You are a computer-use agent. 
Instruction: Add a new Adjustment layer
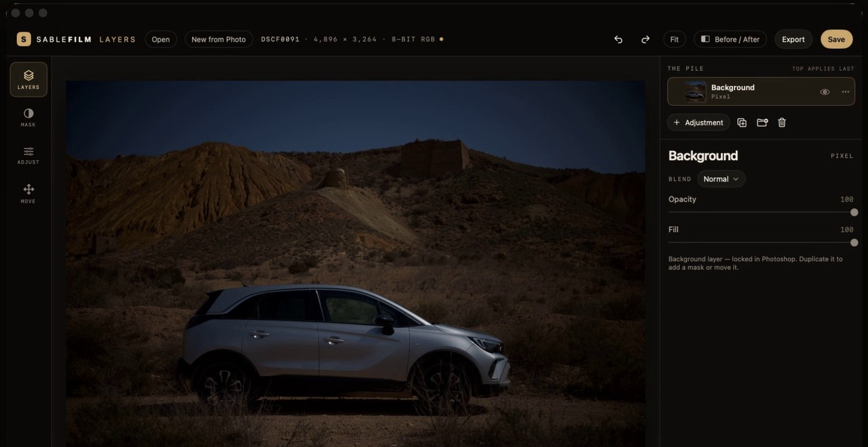(698, 123)
